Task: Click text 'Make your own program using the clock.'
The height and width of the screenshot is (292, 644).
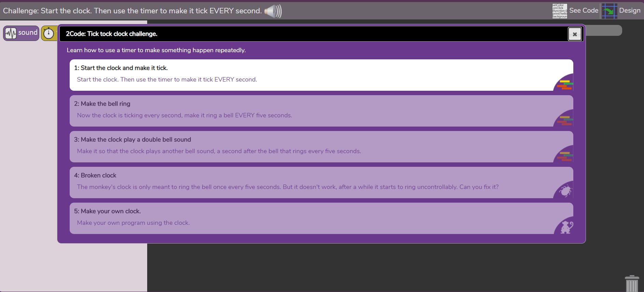Action: click(134, 223)
